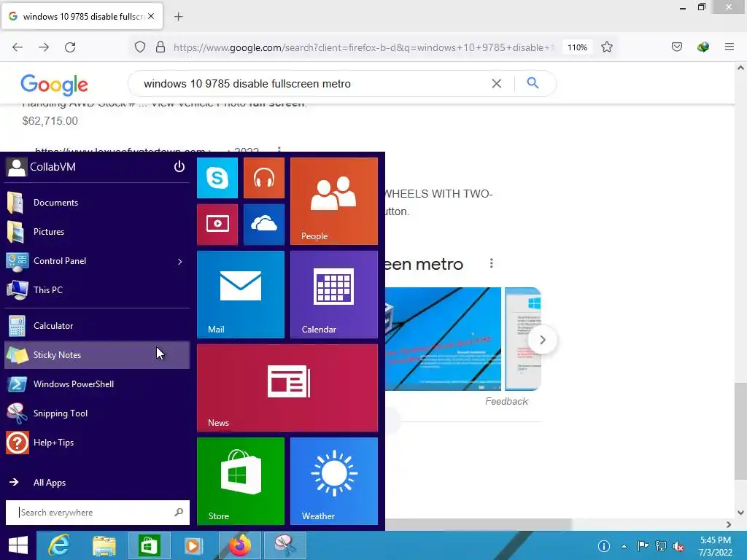Screen dimensions: 747x560
Task: Click the next arrow on image carousel
Action: (542, 340)
